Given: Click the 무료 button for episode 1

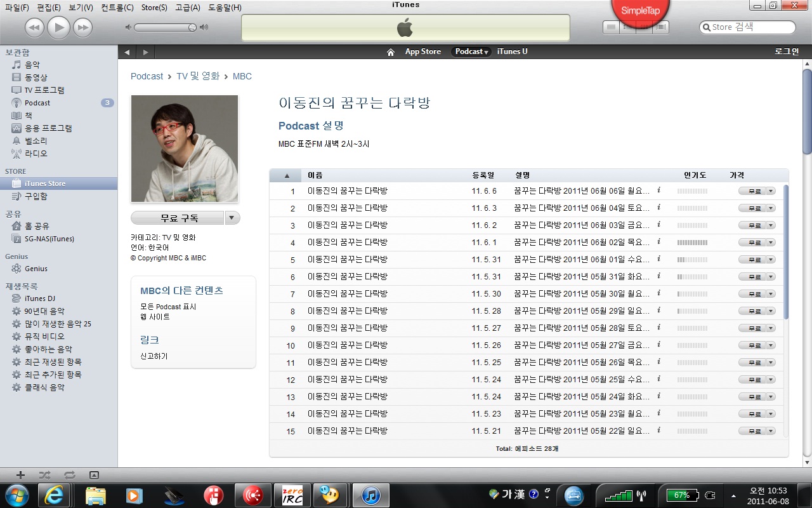Looking at the screenshot, I should pos(752,191).
